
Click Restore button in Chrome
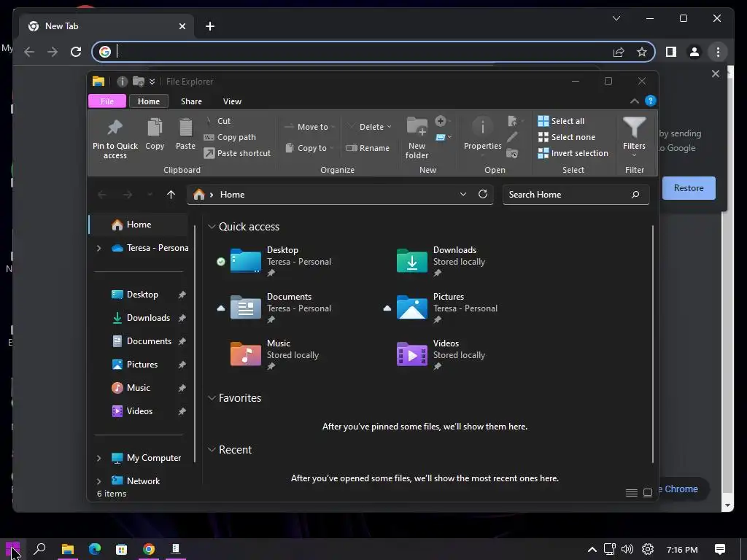(x=689, y=188)
